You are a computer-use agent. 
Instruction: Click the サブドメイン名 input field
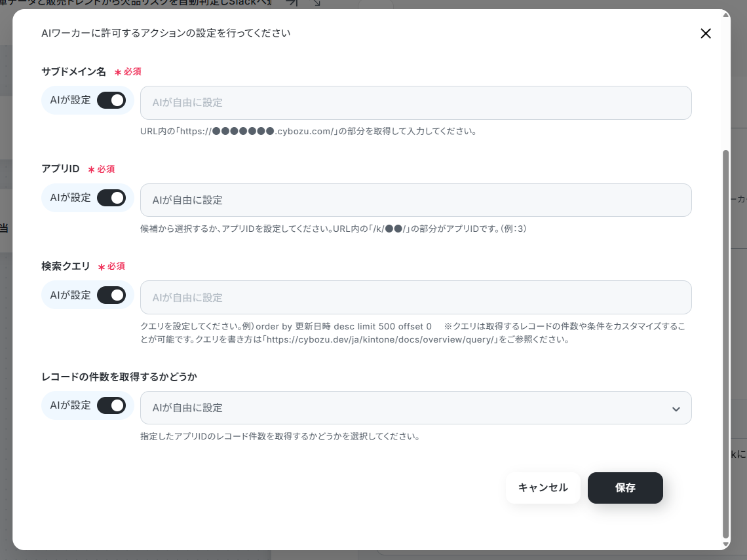[x=416, y=103]
